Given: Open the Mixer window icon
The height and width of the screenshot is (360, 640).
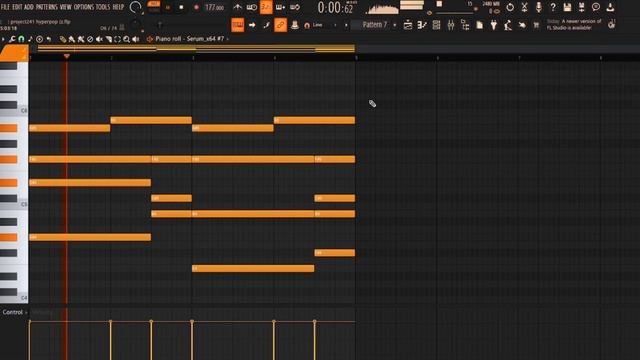Looking at the screenshot, I should (x=451, y=25).
